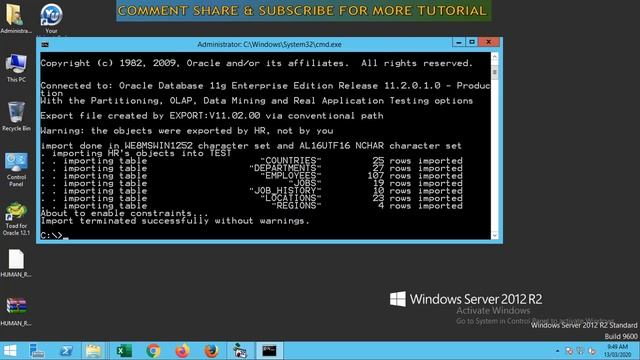Launch Google Chrome from the taskbar
Image resolution: width=640 pixels, height=360 pixels.
(153, 351)
